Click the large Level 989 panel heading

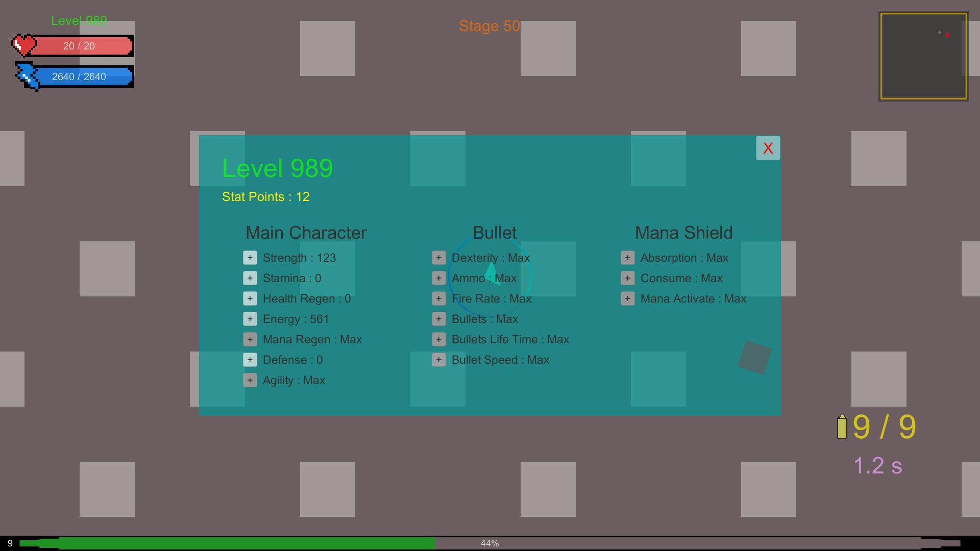pos(278,168)
